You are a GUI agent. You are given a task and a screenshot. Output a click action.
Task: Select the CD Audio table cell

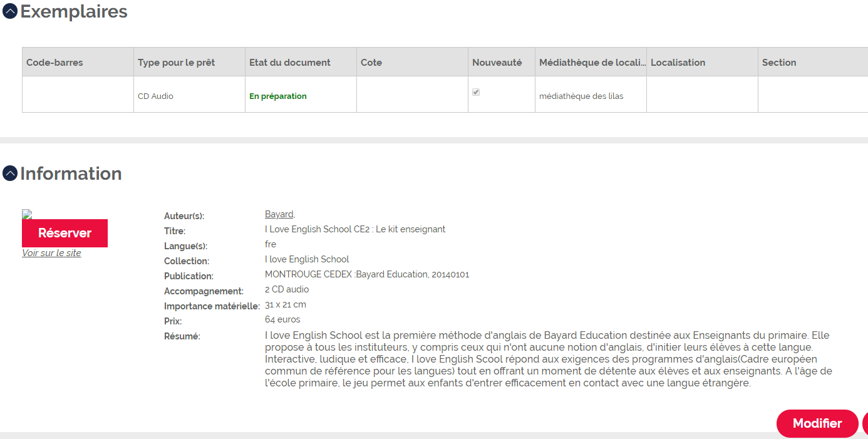tap(189, 95)
